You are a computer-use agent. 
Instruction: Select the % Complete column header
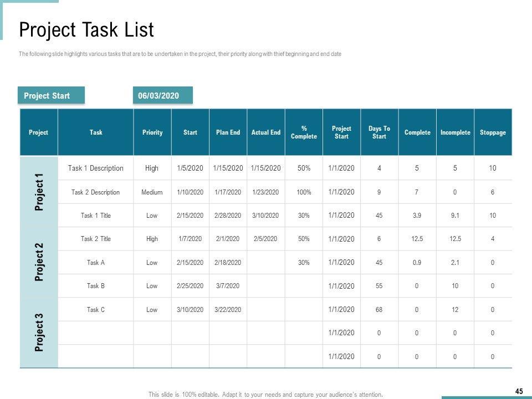tap(304, 132)
